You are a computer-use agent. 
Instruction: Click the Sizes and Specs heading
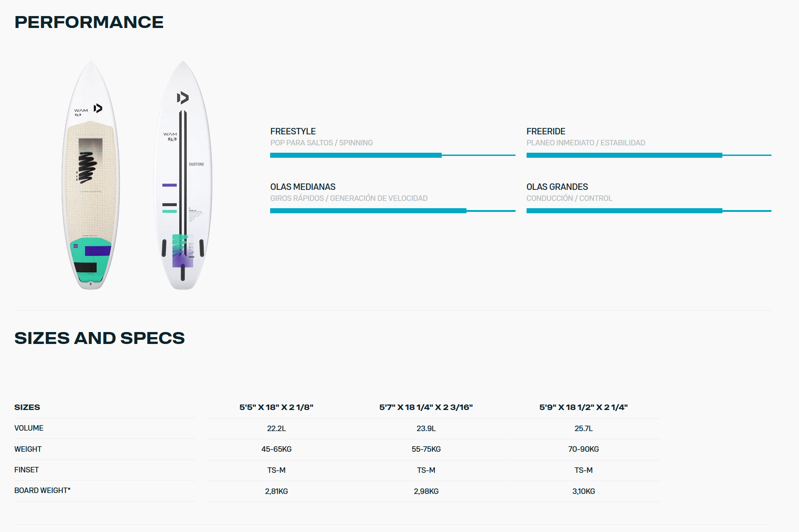tap(100, 338)
